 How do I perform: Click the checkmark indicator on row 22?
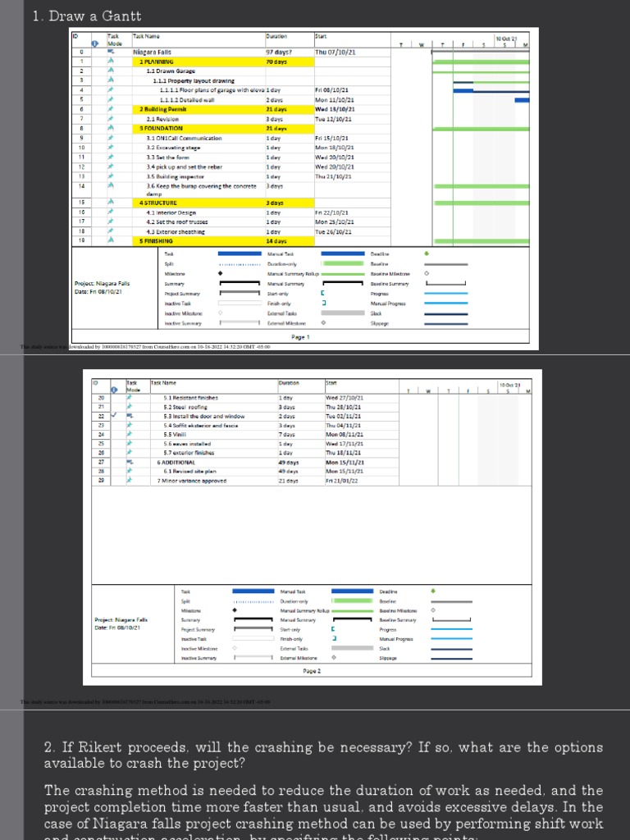coord(113,415)
